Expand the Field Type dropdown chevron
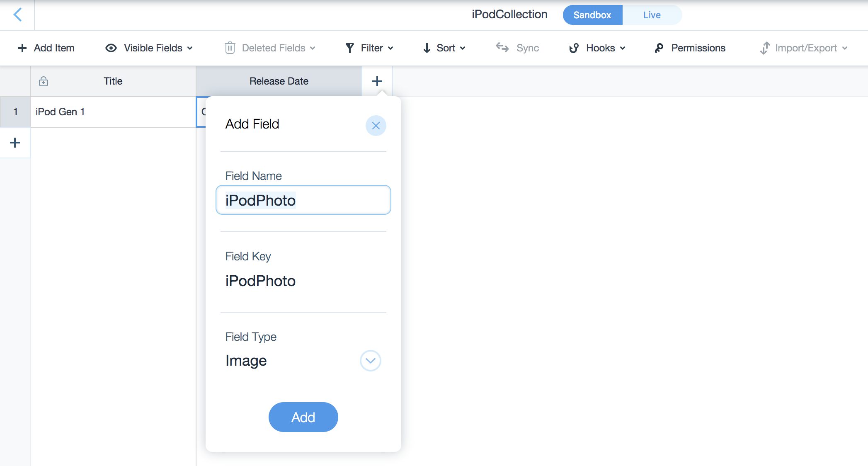This screenshot has width=868, height=466. coord(370,361)
